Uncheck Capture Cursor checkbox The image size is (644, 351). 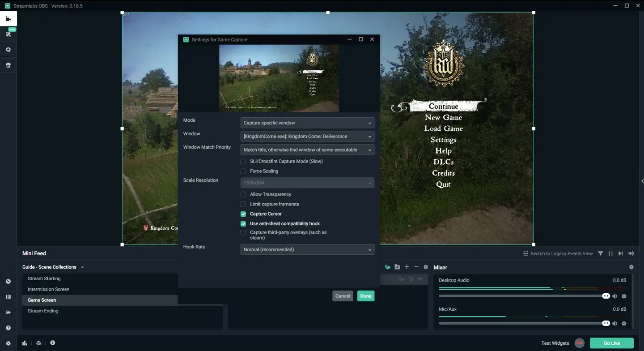243,214
